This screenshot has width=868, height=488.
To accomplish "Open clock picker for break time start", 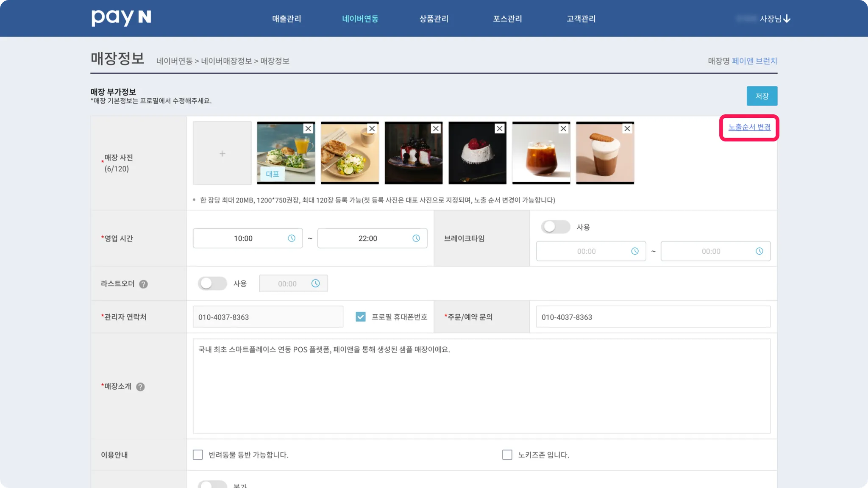I will click(635, 251).
